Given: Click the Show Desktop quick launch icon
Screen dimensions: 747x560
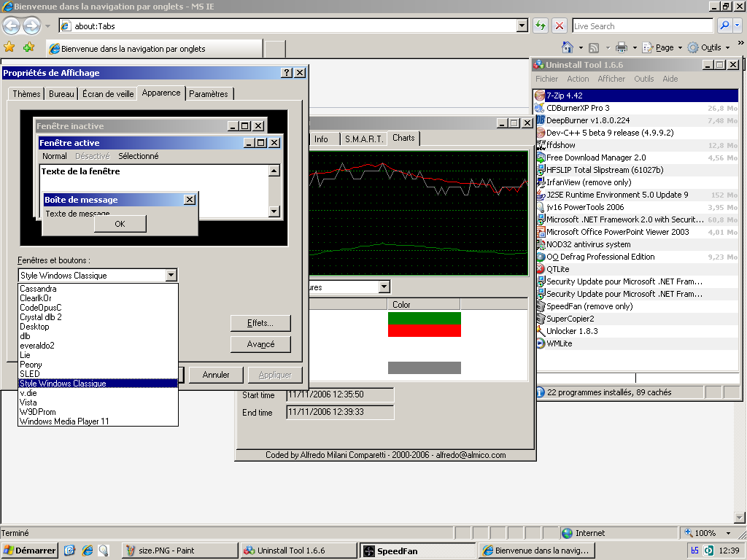Looking at the screenshot, I should click(69, 551).
